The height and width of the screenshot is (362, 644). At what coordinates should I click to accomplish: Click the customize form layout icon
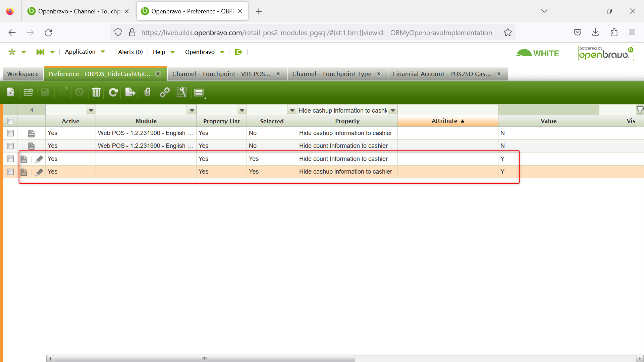(181, 92)
